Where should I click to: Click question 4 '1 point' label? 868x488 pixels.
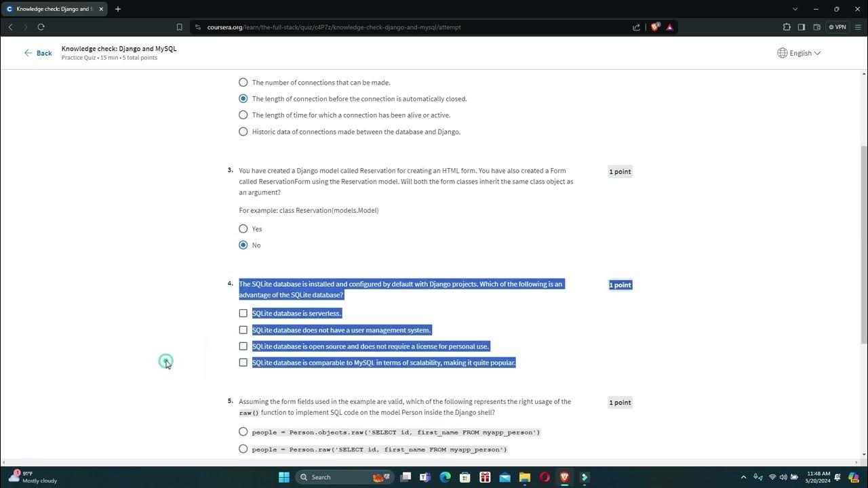point(620,285)
